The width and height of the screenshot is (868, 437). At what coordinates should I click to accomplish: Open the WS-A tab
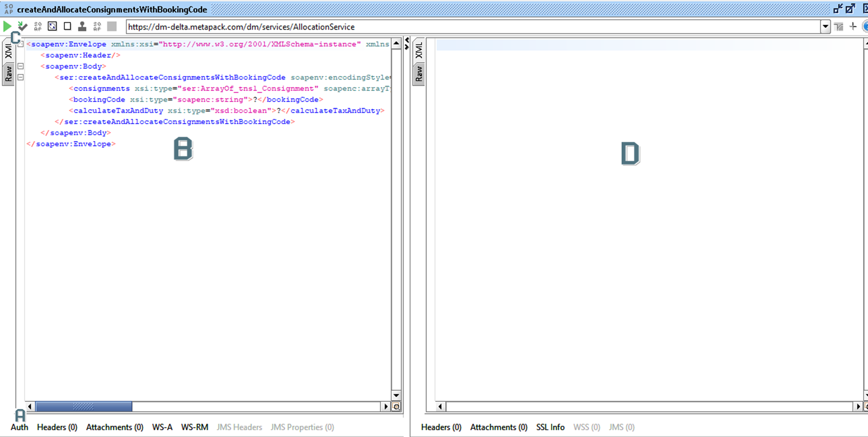[x=162, y=427]
